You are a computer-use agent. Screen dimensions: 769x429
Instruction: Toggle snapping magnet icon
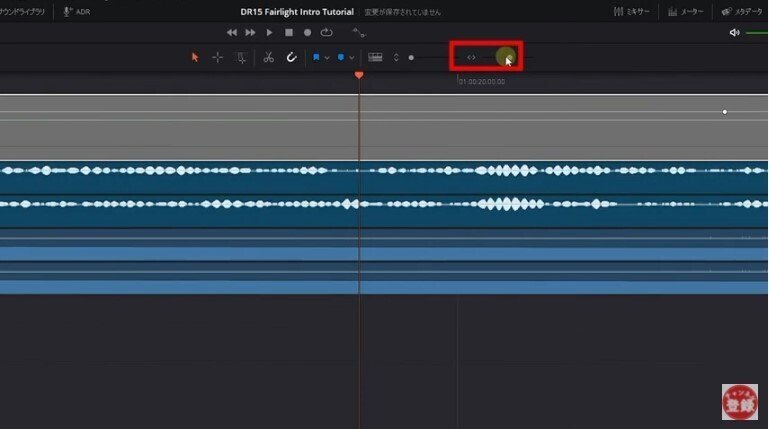point(291,57)
